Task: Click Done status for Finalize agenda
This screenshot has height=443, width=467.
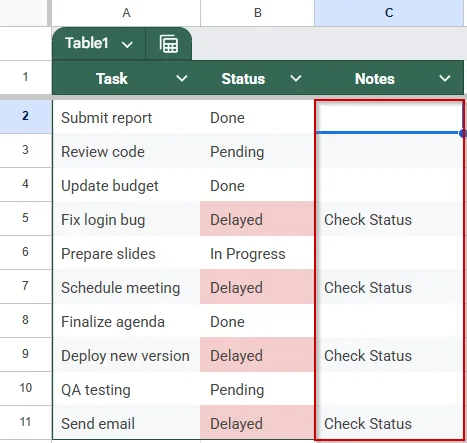Action: [x=257, y=321]
